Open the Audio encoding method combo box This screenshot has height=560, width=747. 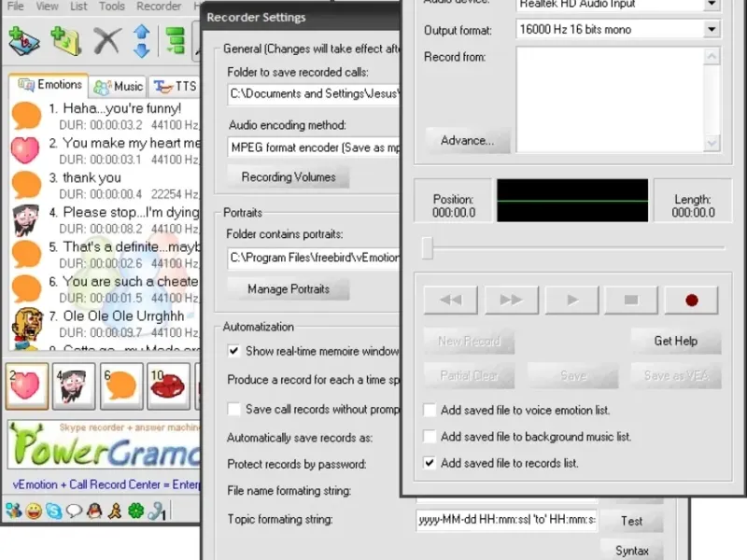(314, 147)
